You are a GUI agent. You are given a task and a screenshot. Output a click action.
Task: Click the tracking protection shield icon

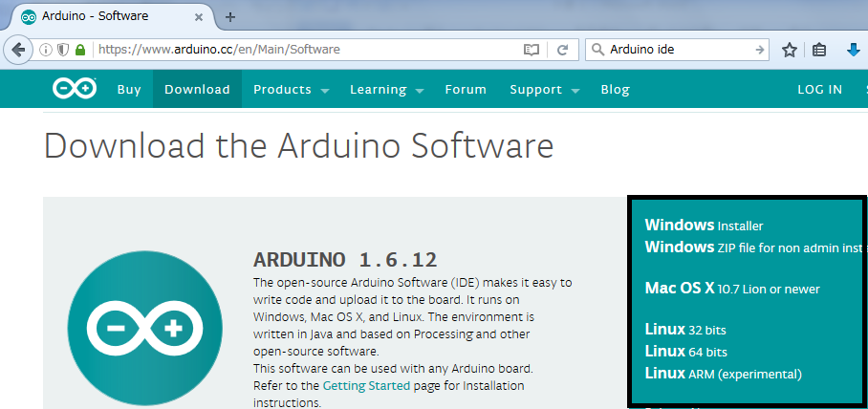tap(63, 50)
